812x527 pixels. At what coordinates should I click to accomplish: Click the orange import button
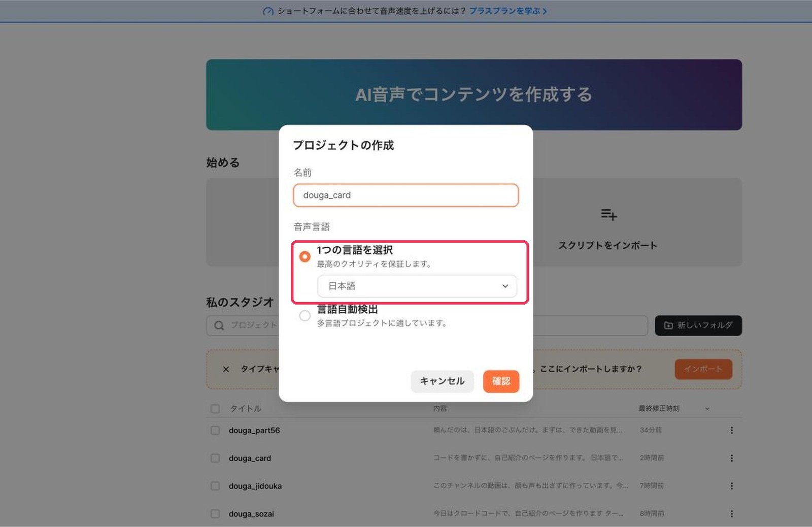click(x=703, y=369)
